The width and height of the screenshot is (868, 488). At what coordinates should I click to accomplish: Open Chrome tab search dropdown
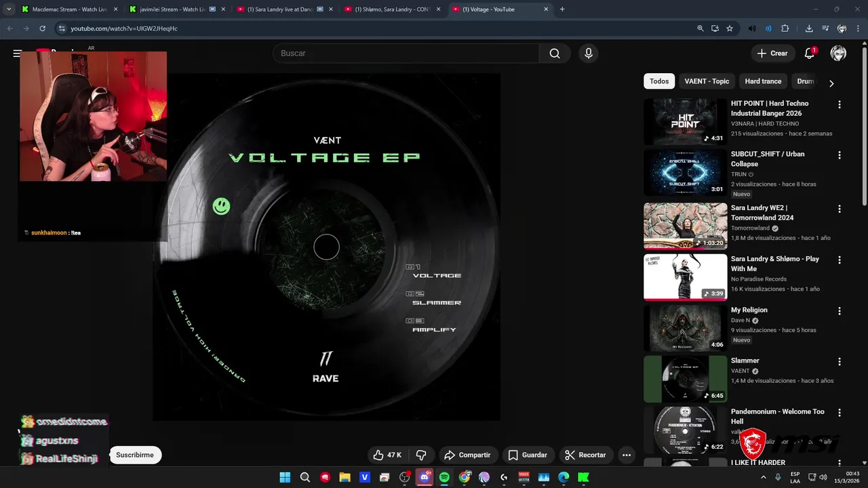[9, 9]
